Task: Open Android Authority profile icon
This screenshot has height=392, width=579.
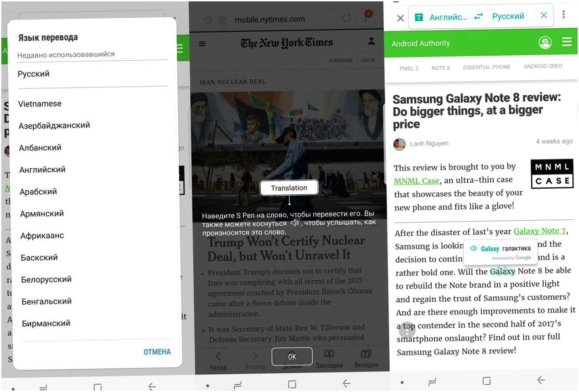Action: pyautogui.click(x=545, y=42)
